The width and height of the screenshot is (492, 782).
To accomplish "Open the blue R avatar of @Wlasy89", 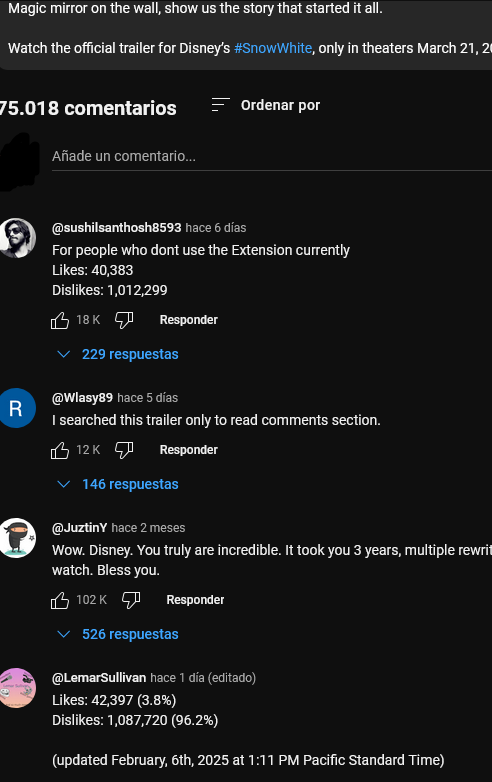I will pos(17,408).
